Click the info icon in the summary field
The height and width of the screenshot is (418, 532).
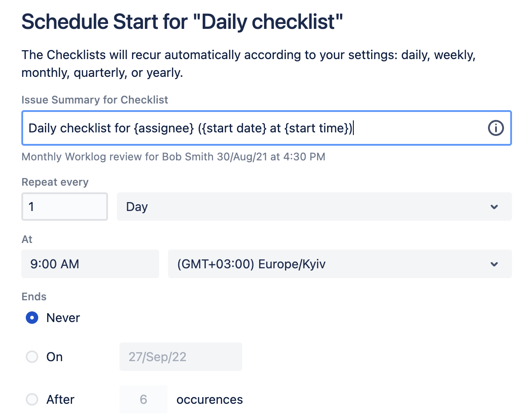[496, 128]
